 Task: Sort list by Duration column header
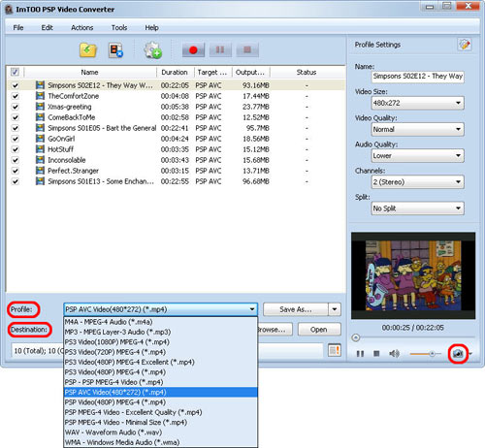coord(175,72)
